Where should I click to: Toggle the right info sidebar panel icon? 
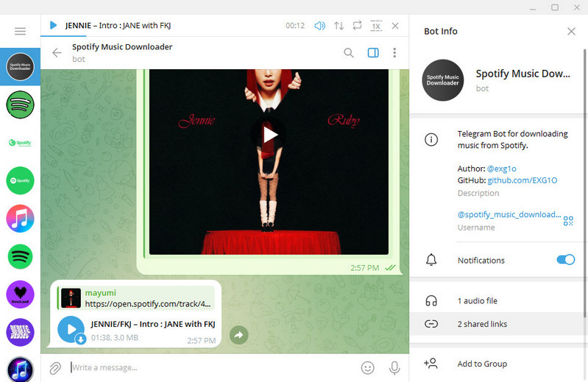(x=373, y=53)
